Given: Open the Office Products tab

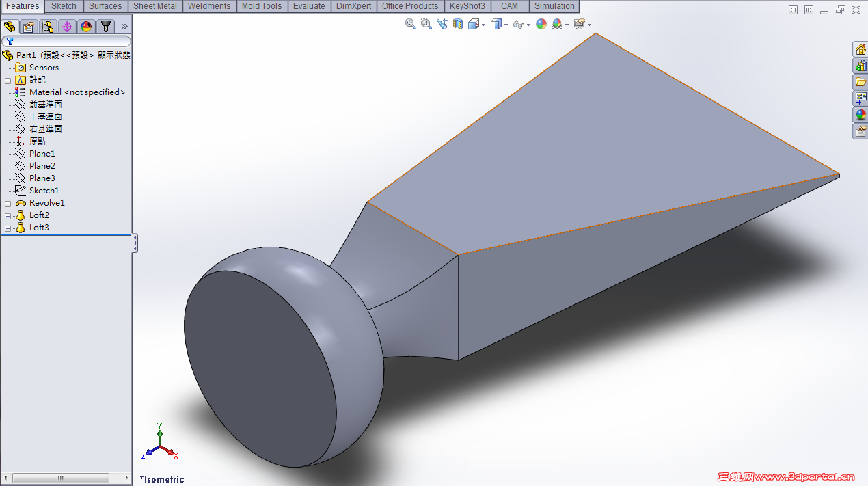Looking at the screenshot, I should tap(410, 6).
